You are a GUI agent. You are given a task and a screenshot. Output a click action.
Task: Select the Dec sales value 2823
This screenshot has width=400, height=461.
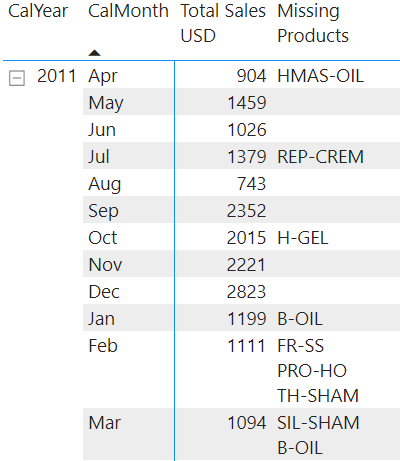click(246, 292)
